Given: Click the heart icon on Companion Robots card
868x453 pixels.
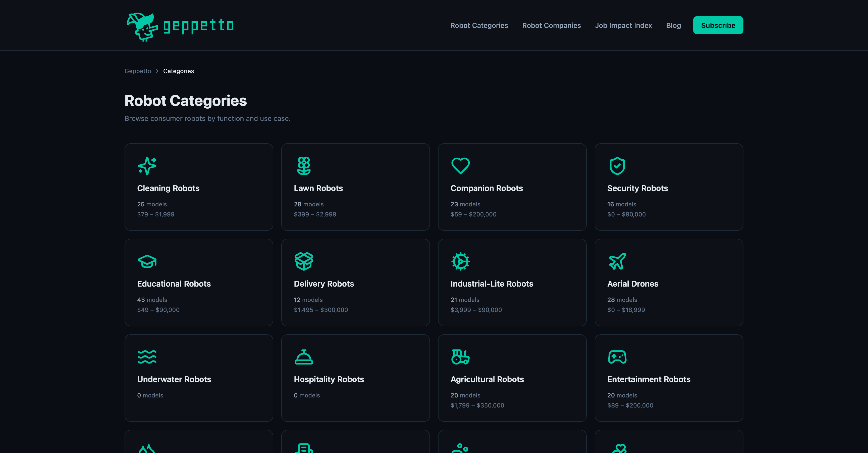Looking at the screenshot, I should 460,166.
